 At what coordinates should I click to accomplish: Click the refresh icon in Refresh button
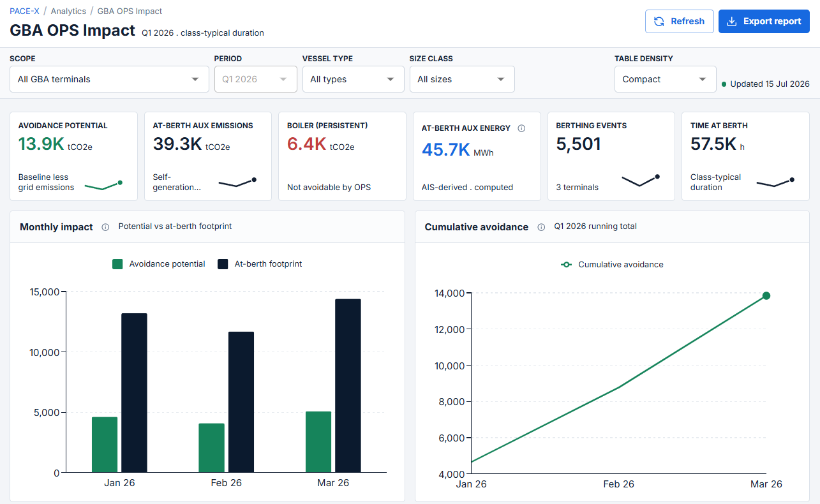click(x=659, y=21)
